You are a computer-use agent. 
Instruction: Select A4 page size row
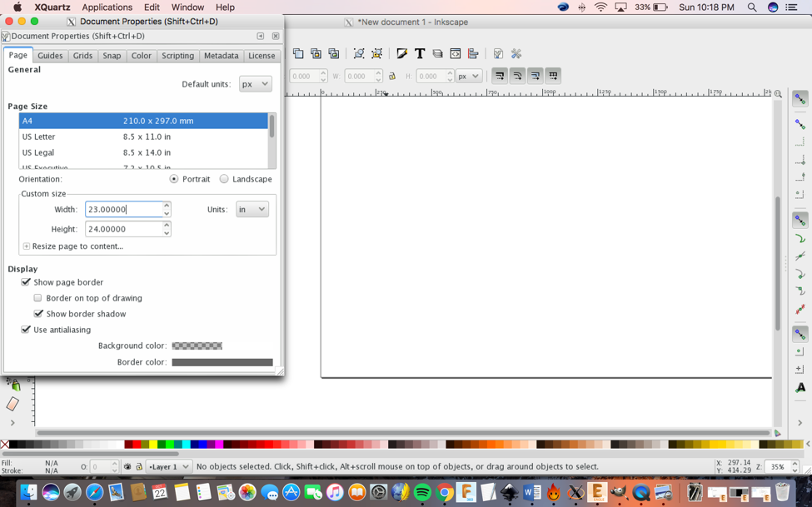coord(143,121)
